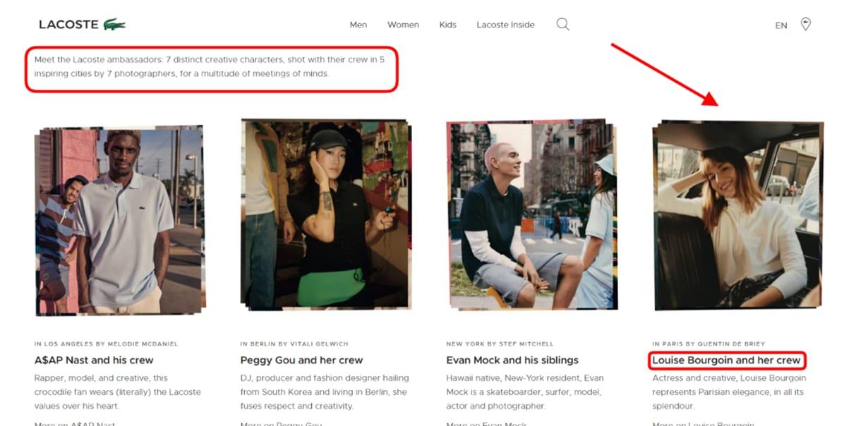Viewport: 868px width, 426px height.
Task: Click the caption IN PARIS BY QUENTIN DE BRIEY
Action: (x=709, y=344)
